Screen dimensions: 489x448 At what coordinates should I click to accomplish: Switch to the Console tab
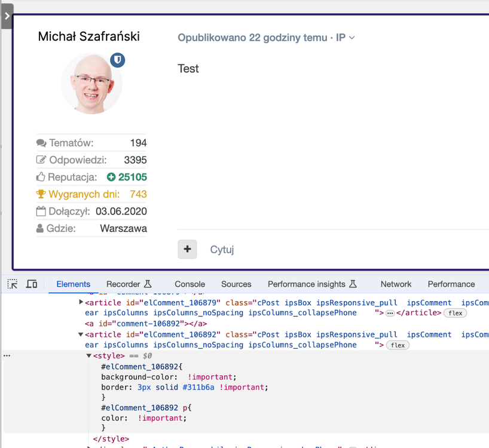pos(190,284)
